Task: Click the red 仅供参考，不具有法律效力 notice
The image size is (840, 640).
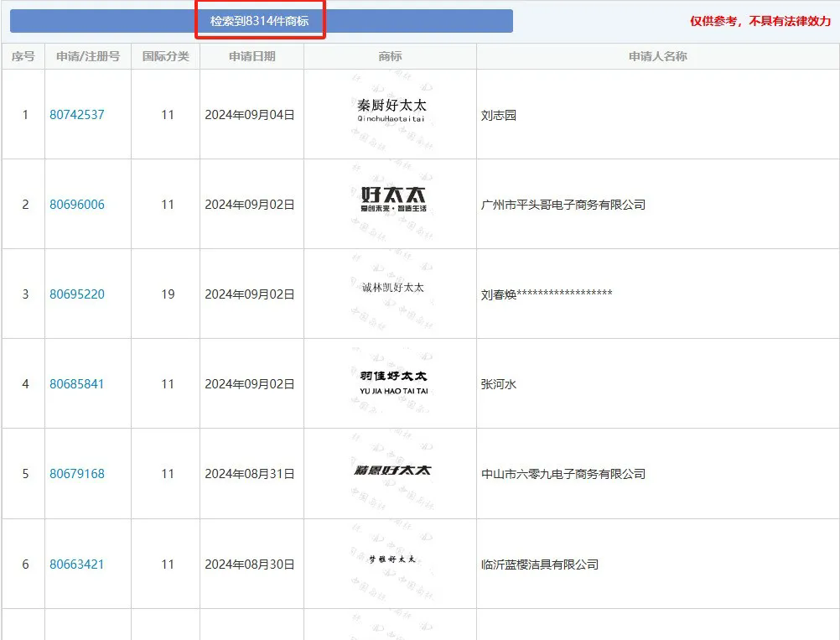Action: [x=760, y=21]
